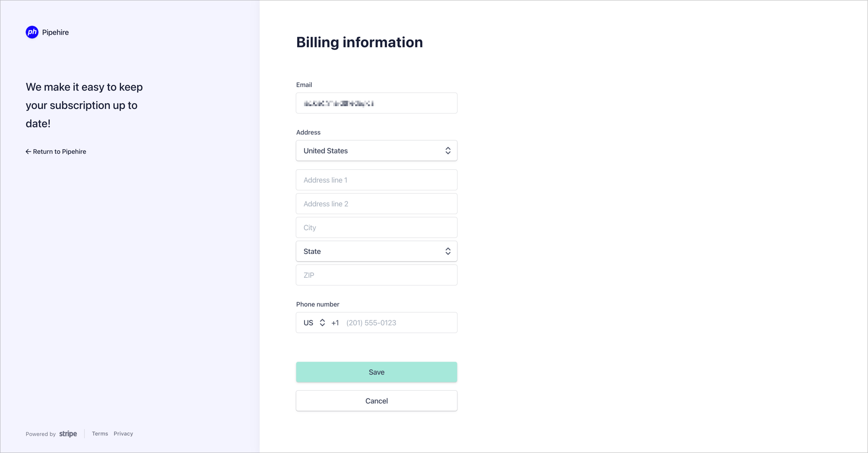The width and height of the screenshot is (868, 453).
Task: Click the Address line 2 field
Action: pyautogui.click(x=376, y=204)
